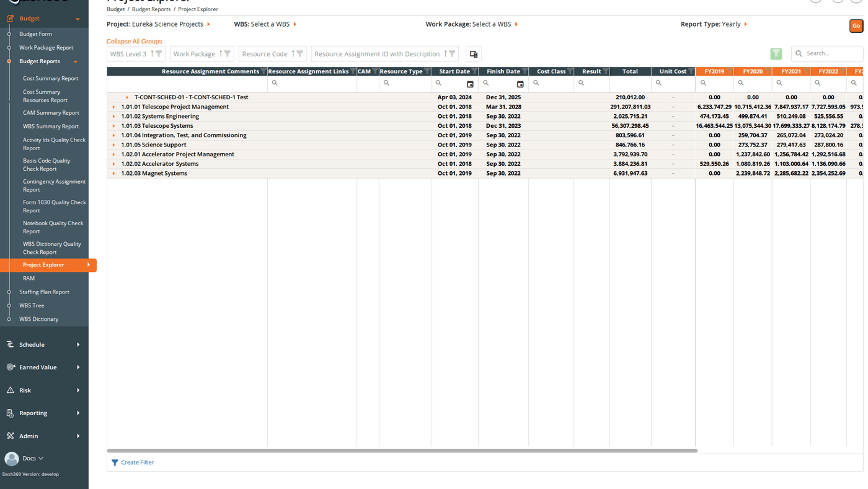Viewport: 868px width, 489px height.
Task: Click filter icon in Resource Assignment Links header
Action: tap(353, 71)
